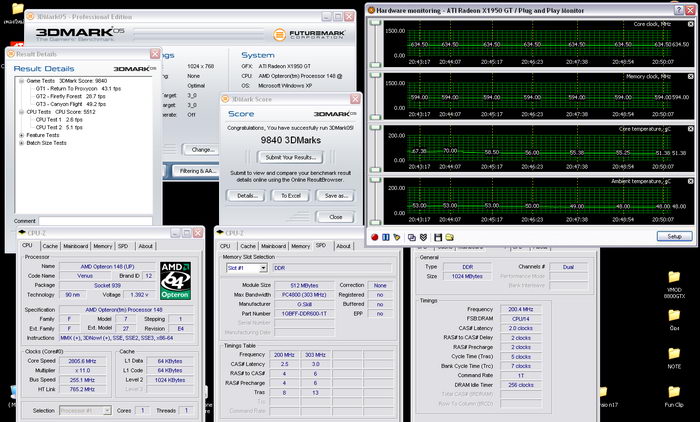The height and width of the screenshot is (422, 700).
Task: Click the Part Number value 10BFF-DDR600-1T
Action: 304,313
